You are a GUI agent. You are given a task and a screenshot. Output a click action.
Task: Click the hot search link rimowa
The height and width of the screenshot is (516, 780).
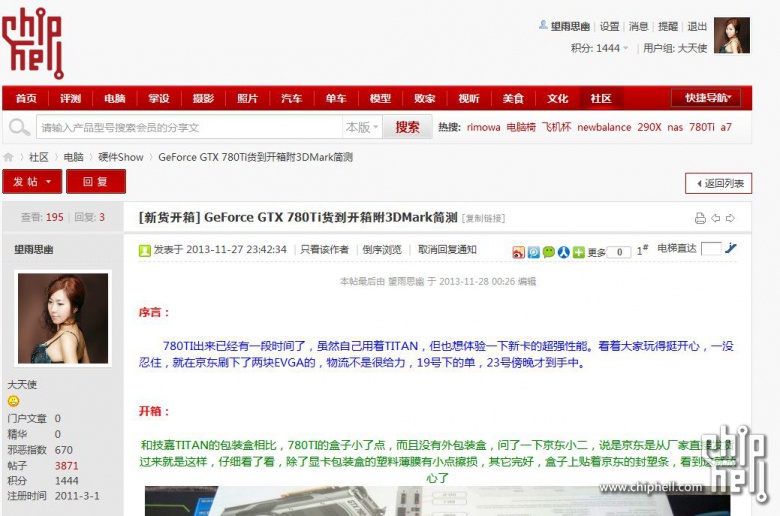pos(484,127)
